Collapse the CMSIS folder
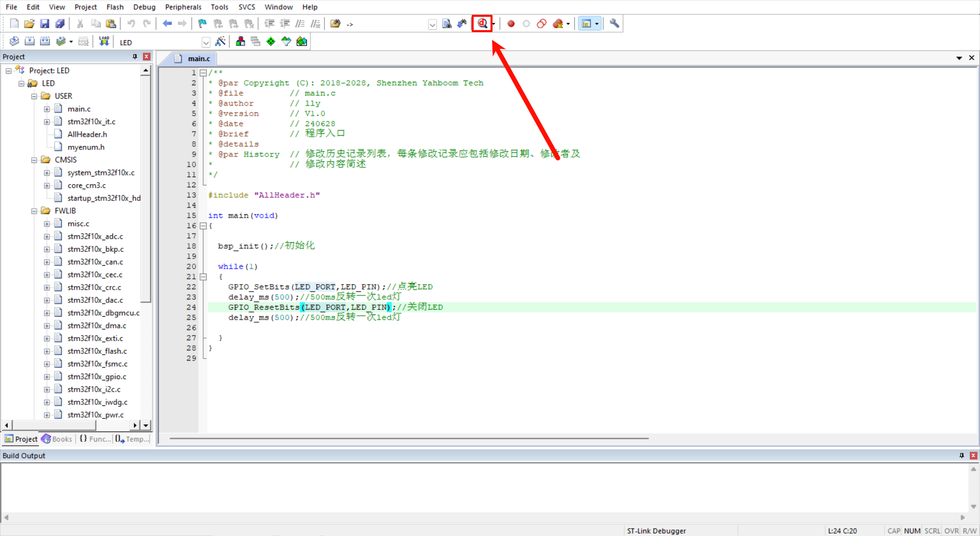Screen dimensions: 980x536 click(x=34, y=160)
